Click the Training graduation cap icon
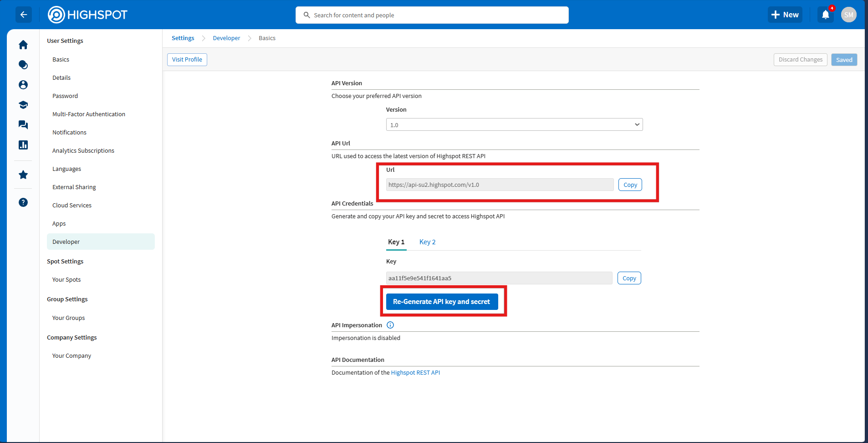 23,104
